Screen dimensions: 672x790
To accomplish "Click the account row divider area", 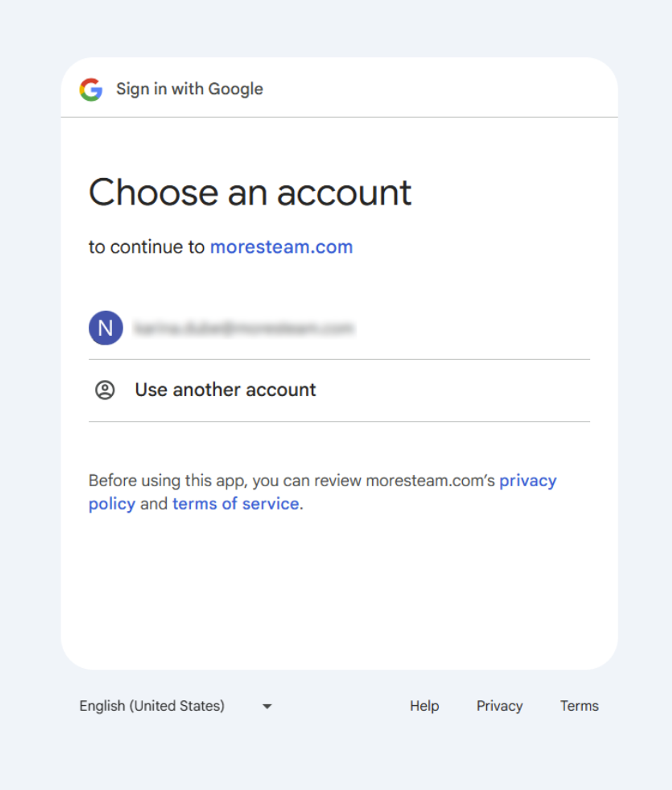I will (x=339, y=358).
